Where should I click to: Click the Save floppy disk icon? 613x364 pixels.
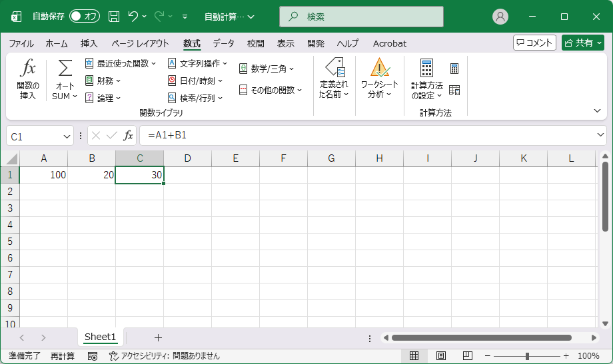pyautogui.click(x=114, y=17)
